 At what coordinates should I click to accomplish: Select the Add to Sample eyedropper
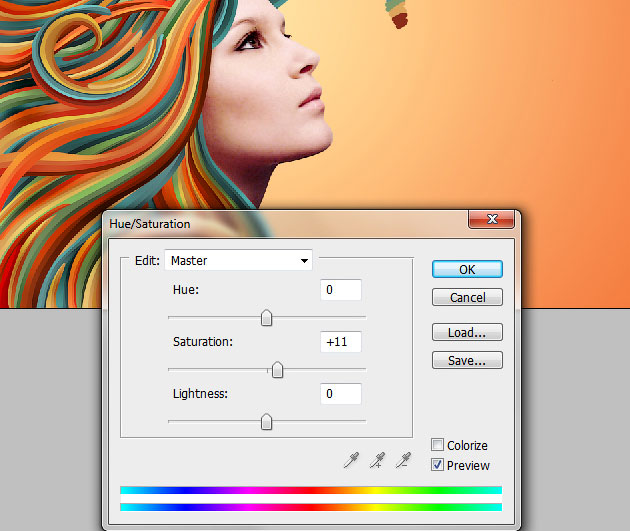377,460
